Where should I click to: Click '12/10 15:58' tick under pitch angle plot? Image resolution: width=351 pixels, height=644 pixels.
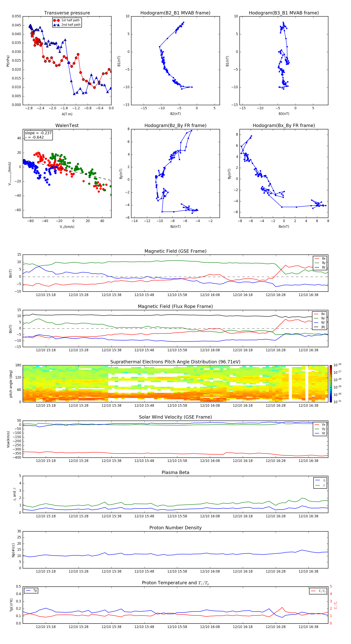click(177, 406)
